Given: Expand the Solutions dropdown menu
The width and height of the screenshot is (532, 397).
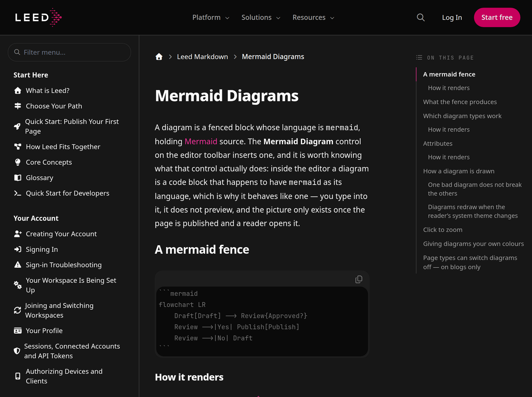Looking at the screenshot, I should 261,17.
